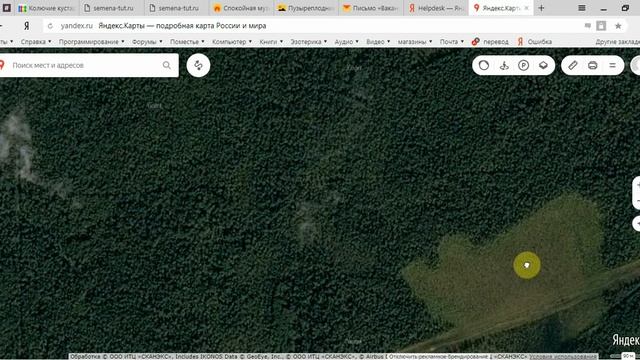
Task: Expand the Программирование bookmarks folder
Action: (91, 42)
